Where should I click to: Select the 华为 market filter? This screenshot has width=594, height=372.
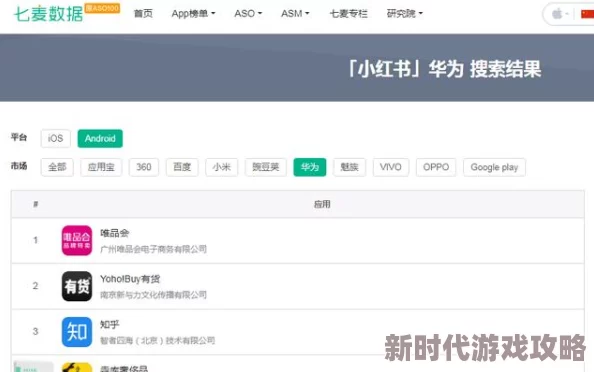pyautogui.click(x=310, y=167)
